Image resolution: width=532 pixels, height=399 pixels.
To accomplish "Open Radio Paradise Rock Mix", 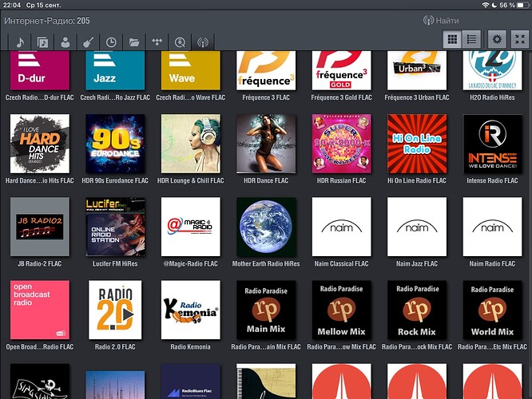I will 417,310.
